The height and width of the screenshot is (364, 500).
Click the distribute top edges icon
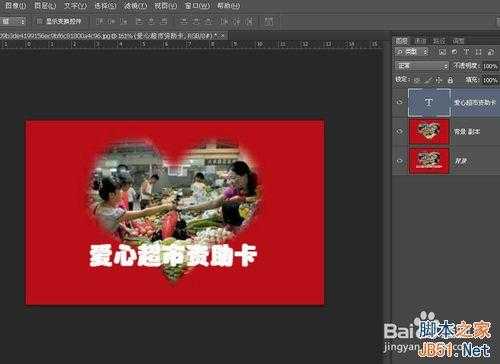[x=184, y=21]
